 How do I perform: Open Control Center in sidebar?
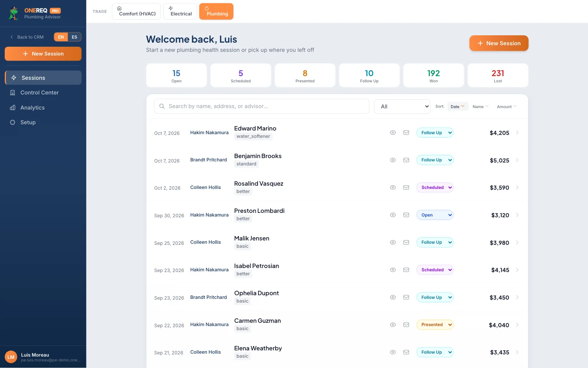[43, 93]
